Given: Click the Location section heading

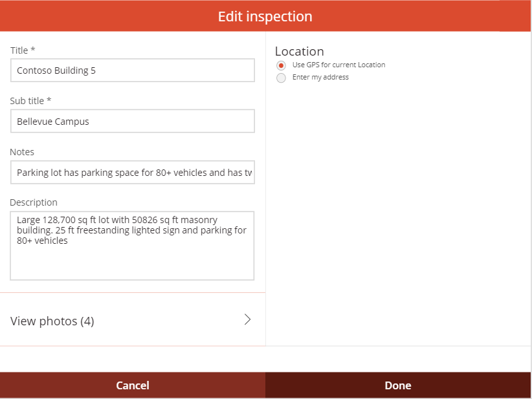Looking at the screenshot, I should (x=299, y=51).
